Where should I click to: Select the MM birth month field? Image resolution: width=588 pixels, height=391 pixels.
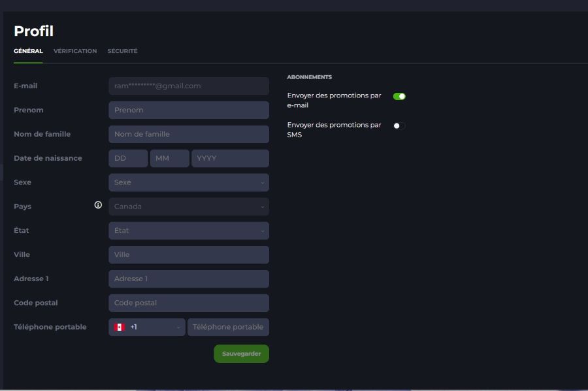[x=169, y=158]
